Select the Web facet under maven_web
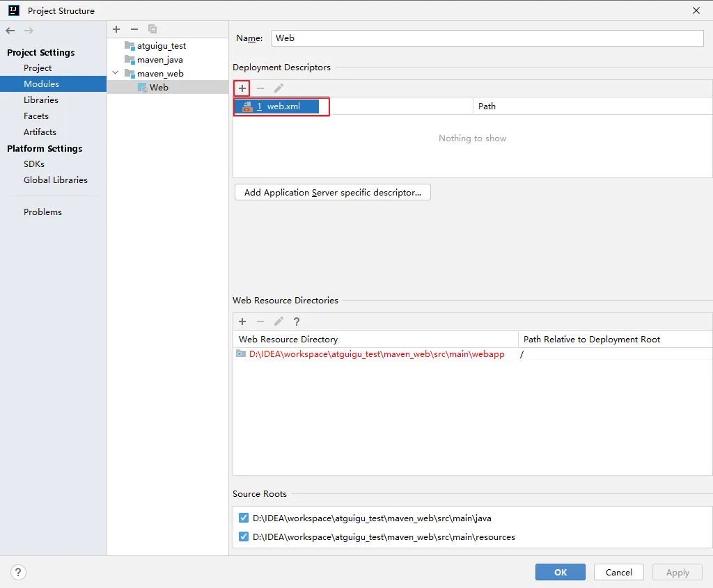The width and height of the screenshot is (713, 588). point(159,88)
